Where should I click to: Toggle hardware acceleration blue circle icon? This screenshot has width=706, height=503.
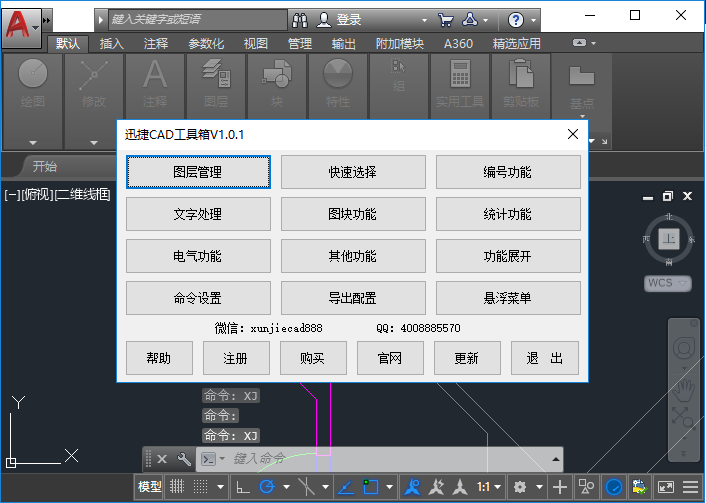[x=614, y=487]
